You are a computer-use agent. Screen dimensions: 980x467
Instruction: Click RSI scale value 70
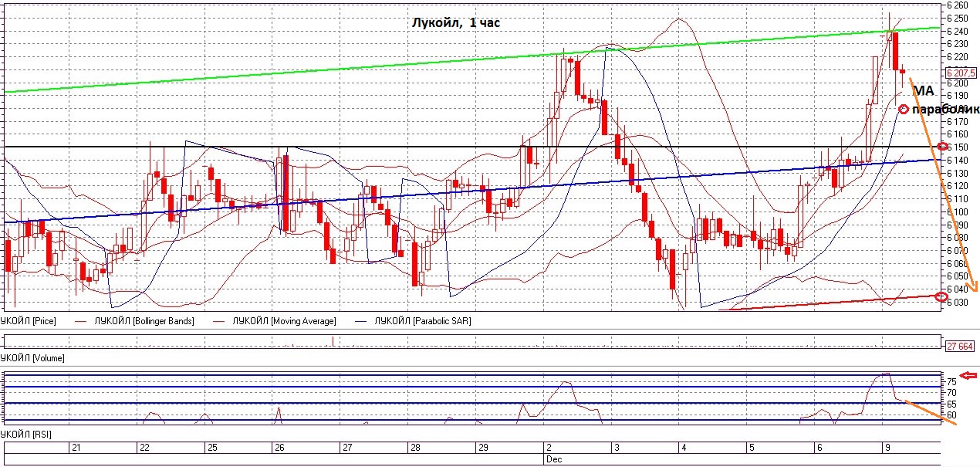pos(952,393)
